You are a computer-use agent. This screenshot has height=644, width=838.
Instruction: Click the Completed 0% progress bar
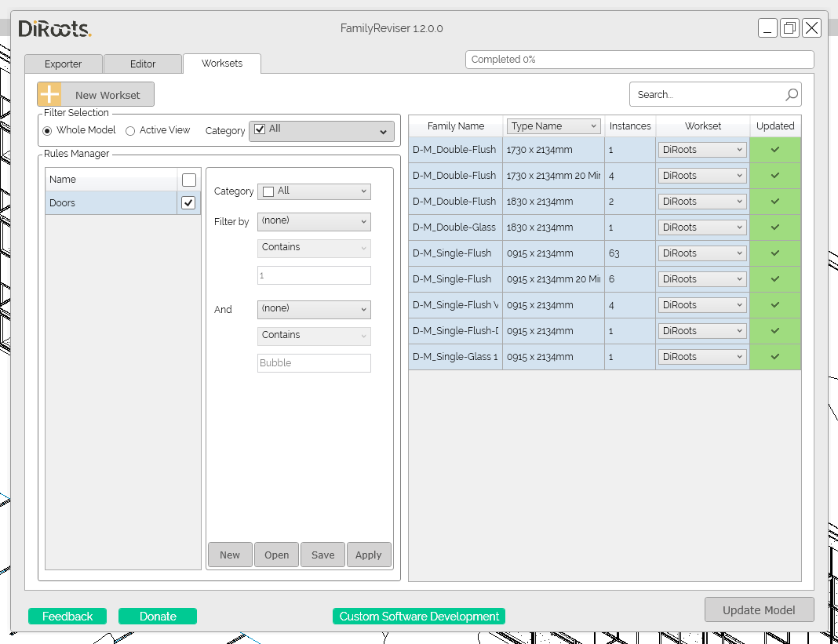[639, 60]
